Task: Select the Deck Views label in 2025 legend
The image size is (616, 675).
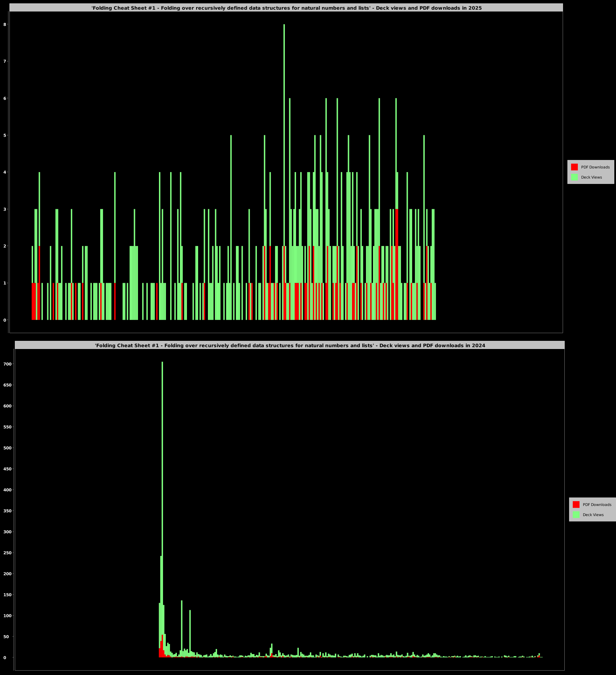Action: [591, 177]
